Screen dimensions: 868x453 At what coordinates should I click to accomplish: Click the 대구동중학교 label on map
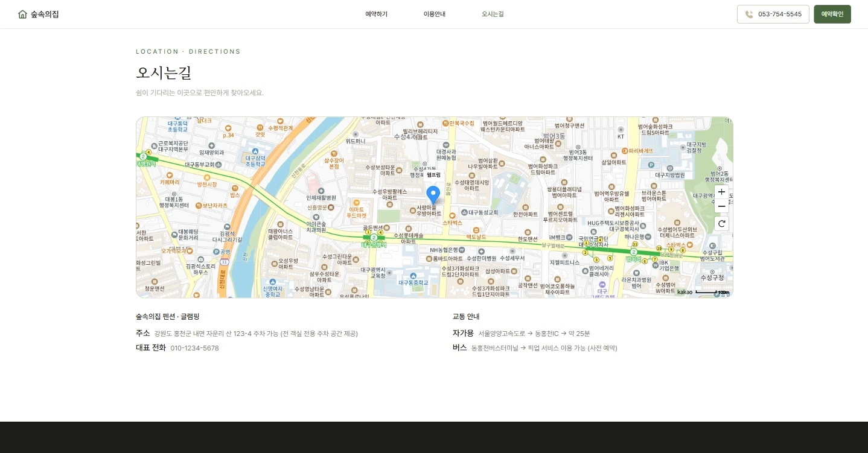pos(413,282)
